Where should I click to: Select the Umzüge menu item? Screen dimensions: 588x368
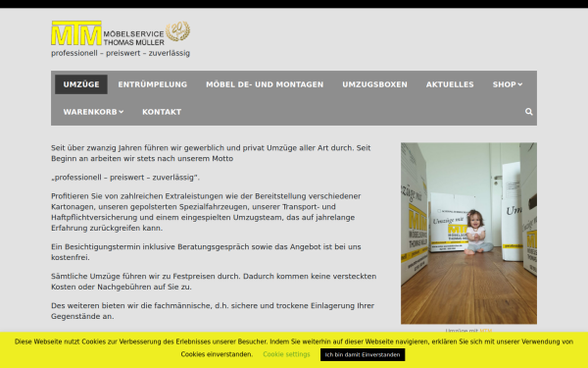(x=81, y=84)
